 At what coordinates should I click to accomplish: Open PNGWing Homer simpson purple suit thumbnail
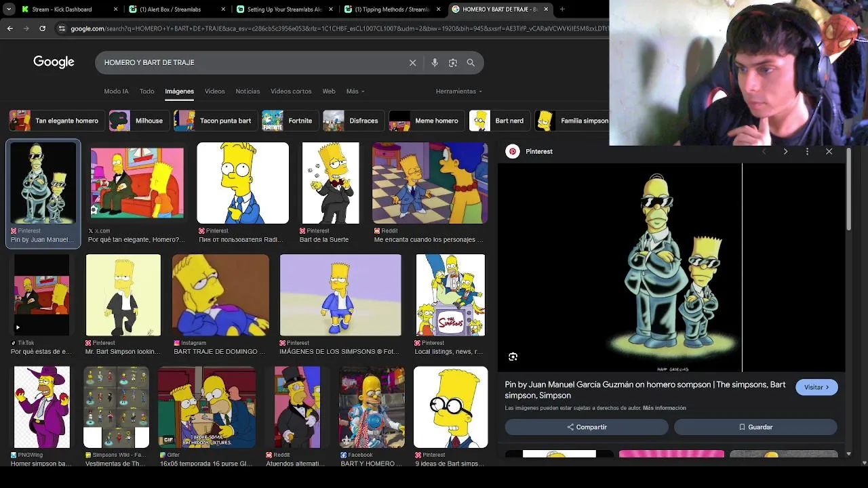tap(42, 407)
